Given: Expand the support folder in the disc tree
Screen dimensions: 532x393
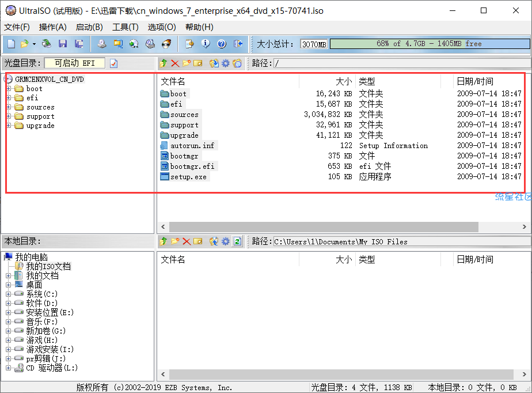Looking at the screenshot, I should point(9,116).
